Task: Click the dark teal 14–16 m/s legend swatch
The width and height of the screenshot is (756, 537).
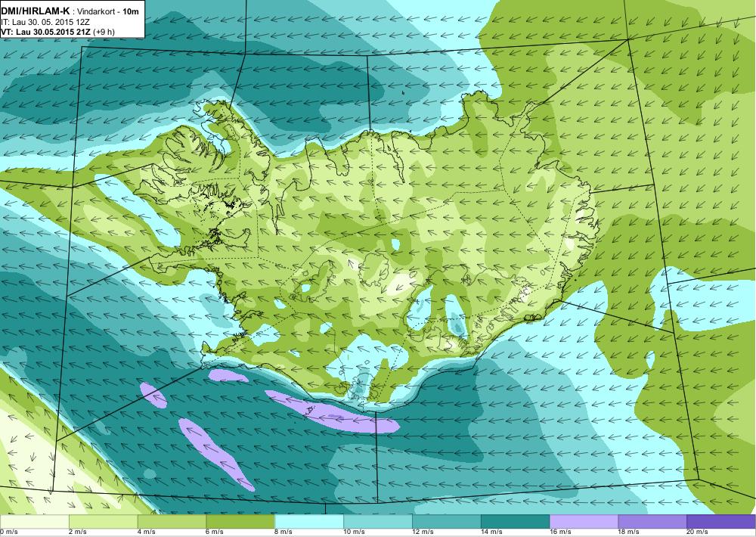Action: point(516,522)
